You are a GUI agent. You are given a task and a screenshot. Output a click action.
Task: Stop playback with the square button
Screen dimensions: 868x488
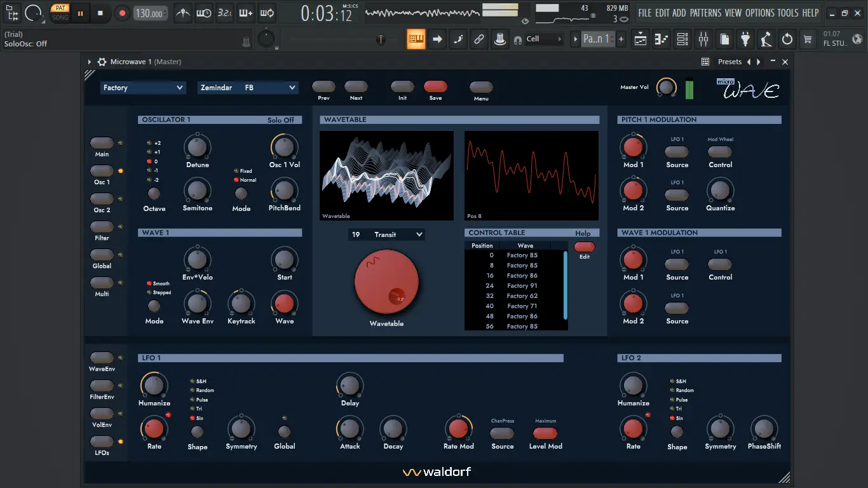pyautogui.click(x=100, y=13)
